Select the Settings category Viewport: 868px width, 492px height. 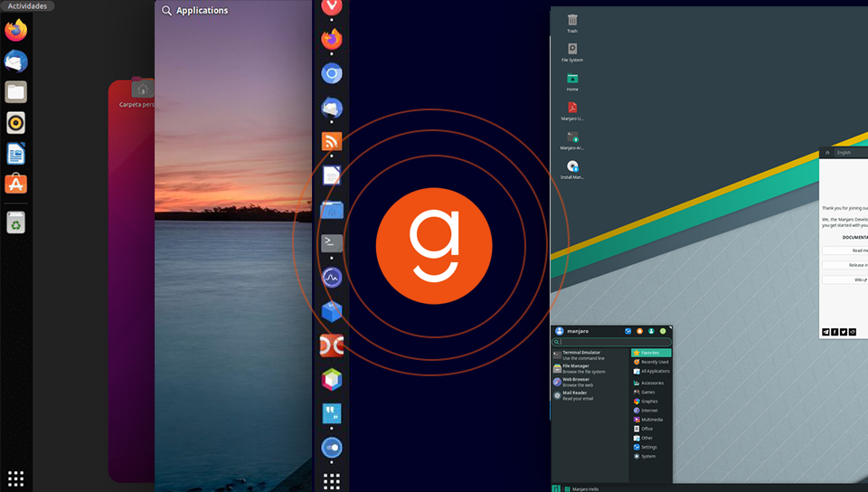coord(651,447)
